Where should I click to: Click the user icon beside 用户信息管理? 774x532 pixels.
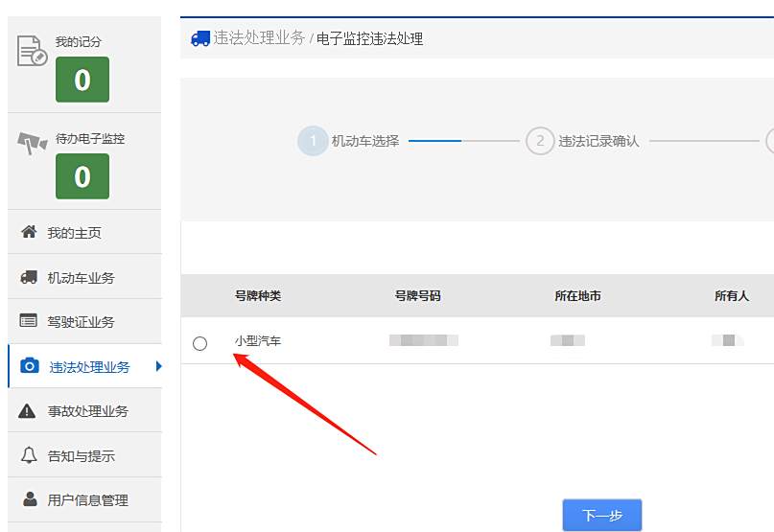click(x=30, y=499)
